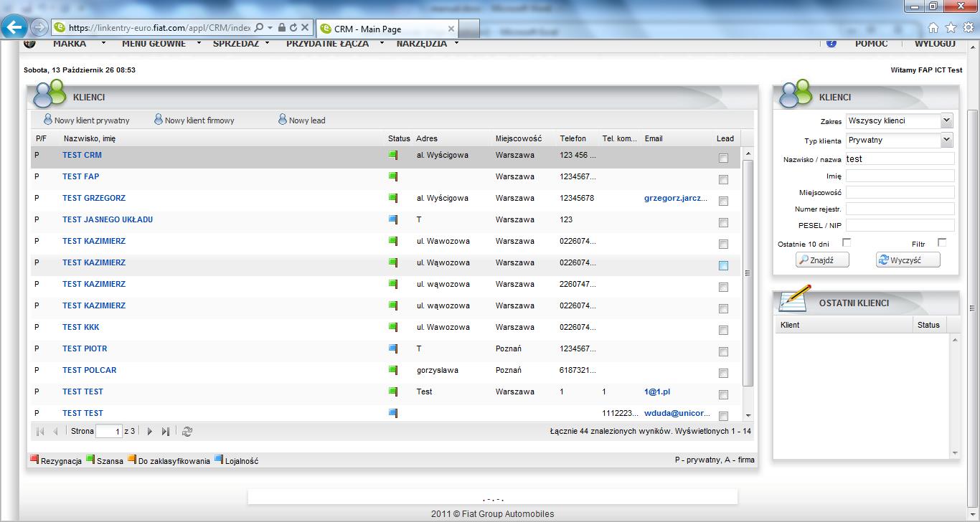Open the Typ klienta dropdown
The width and height of the screenshot is (980, 522).
[x=946, y=140]
